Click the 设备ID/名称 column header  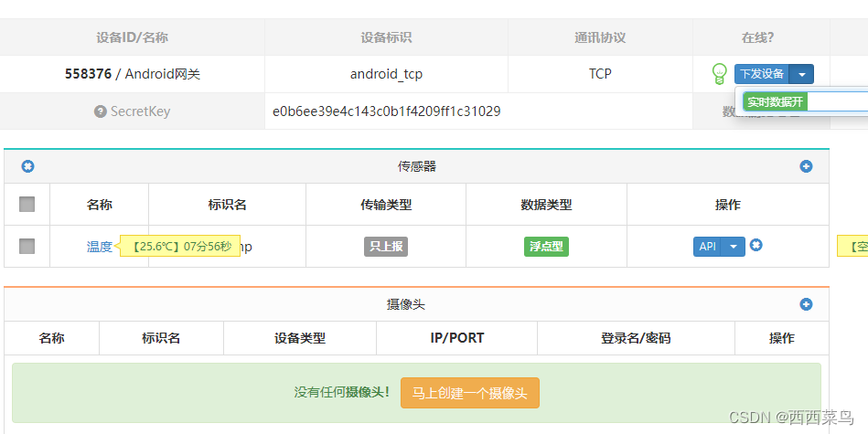pos(133,37)
